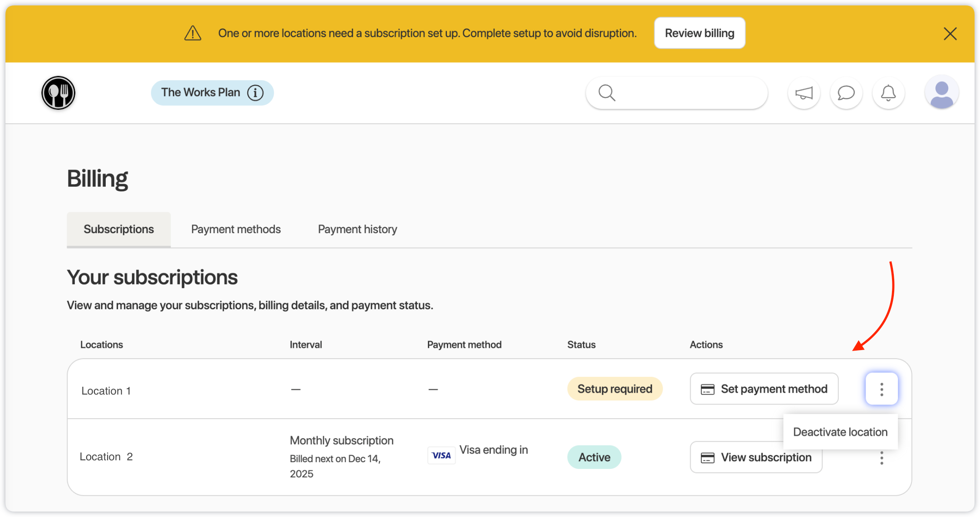Image resolution: width=980 pixels, height=517 pixels.
Task: Click the magnifying glass search icon
Action: pyautogui.click(x=607, y=93)
